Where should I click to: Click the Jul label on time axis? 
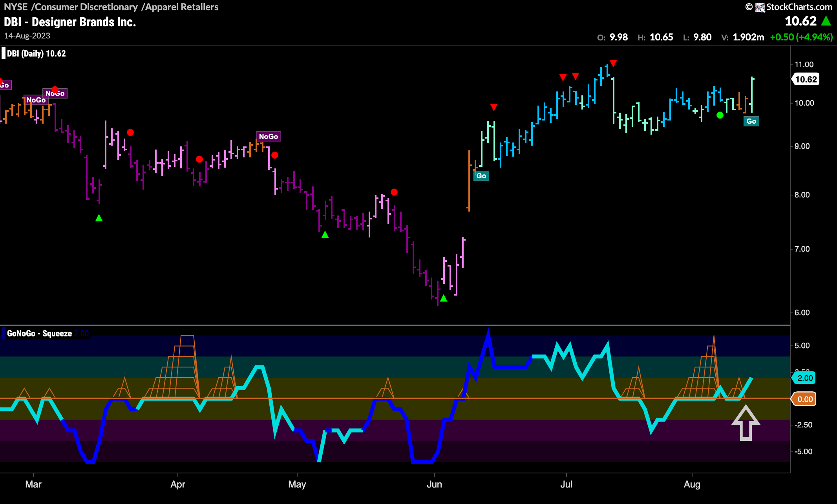[566, 484]
